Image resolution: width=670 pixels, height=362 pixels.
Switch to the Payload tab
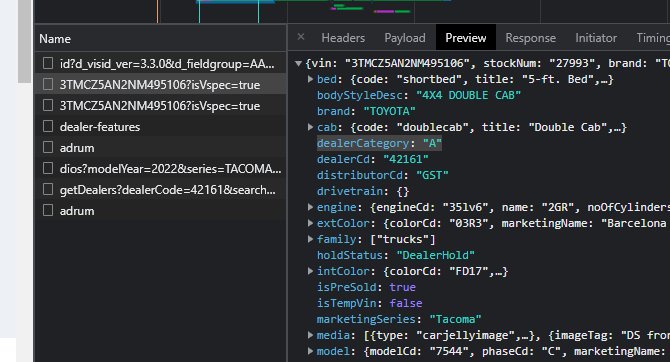click(405, 38)
